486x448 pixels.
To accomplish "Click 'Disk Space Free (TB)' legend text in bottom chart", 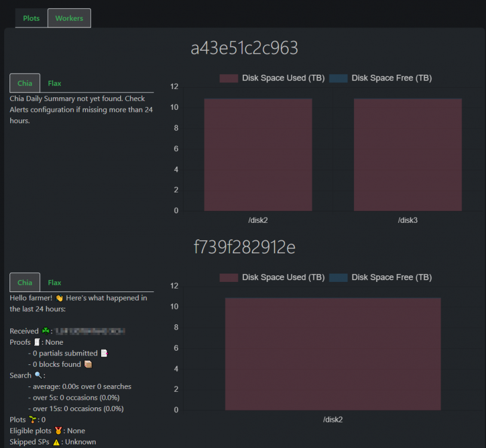I will coord(392,277).
